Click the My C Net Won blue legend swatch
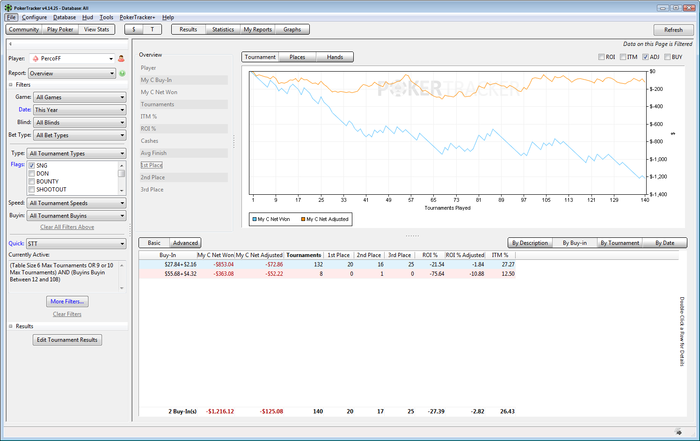The width and height of the screenshot is (700, 441). point(254,219)
